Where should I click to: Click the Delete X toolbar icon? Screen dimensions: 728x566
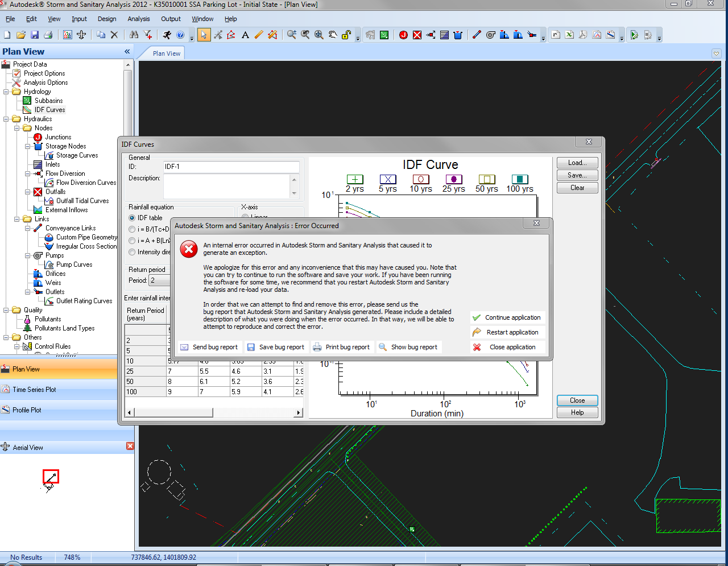coord(114,35)
